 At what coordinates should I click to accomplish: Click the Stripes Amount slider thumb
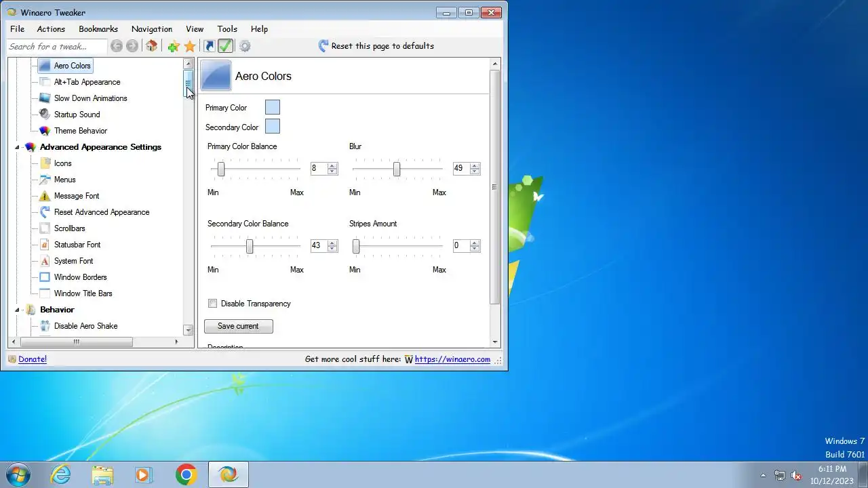[356, 247]
